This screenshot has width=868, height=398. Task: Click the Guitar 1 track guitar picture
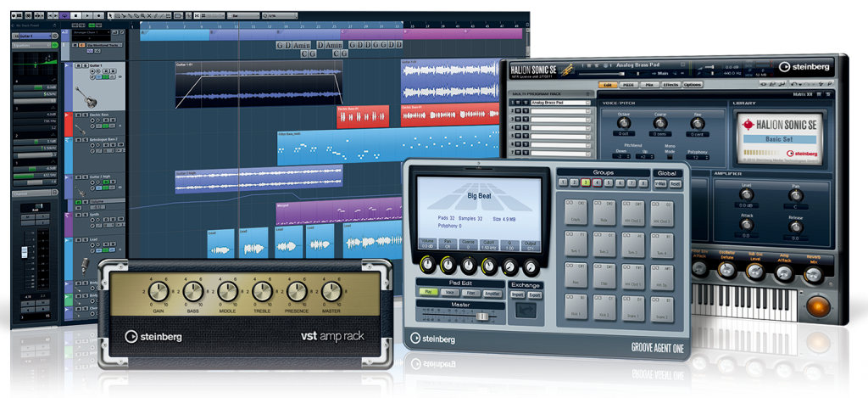[x=86, y=98]
